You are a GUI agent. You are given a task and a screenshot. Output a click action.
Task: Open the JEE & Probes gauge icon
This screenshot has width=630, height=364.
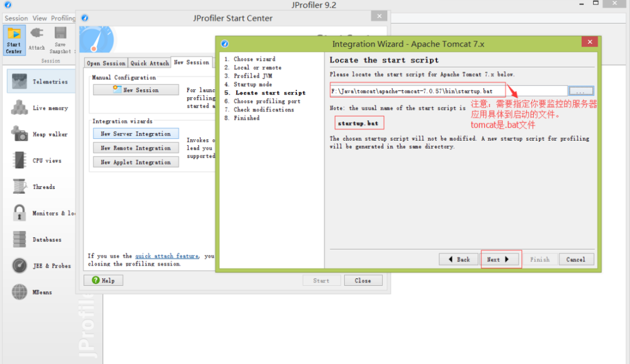pos(19,265)
